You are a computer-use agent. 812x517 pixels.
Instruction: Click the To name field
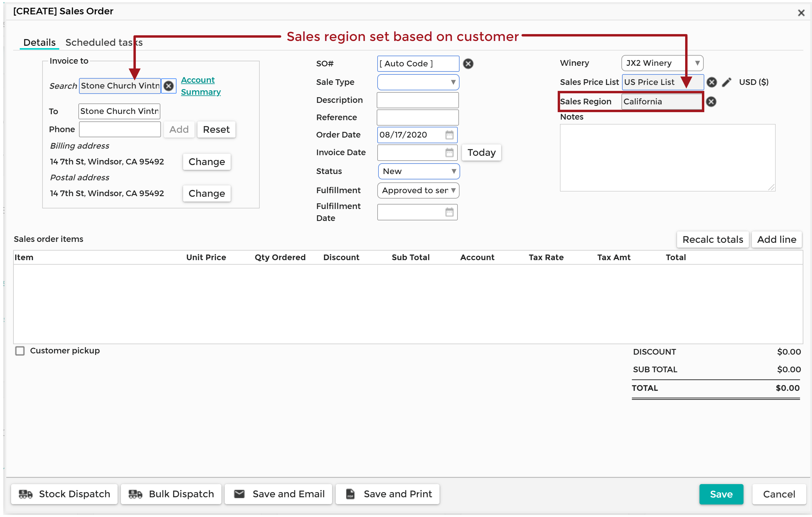[119, 111]
